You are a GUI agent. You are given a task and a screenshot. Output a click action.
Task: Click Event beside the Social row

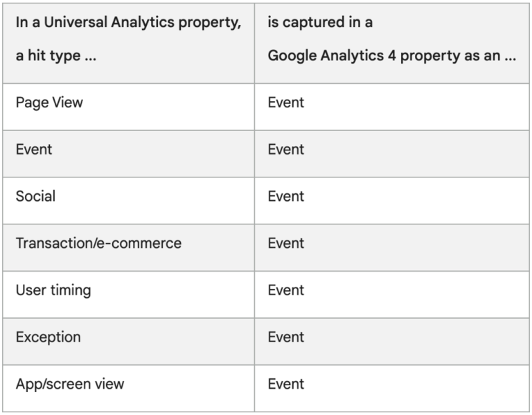tap(286, 196)
